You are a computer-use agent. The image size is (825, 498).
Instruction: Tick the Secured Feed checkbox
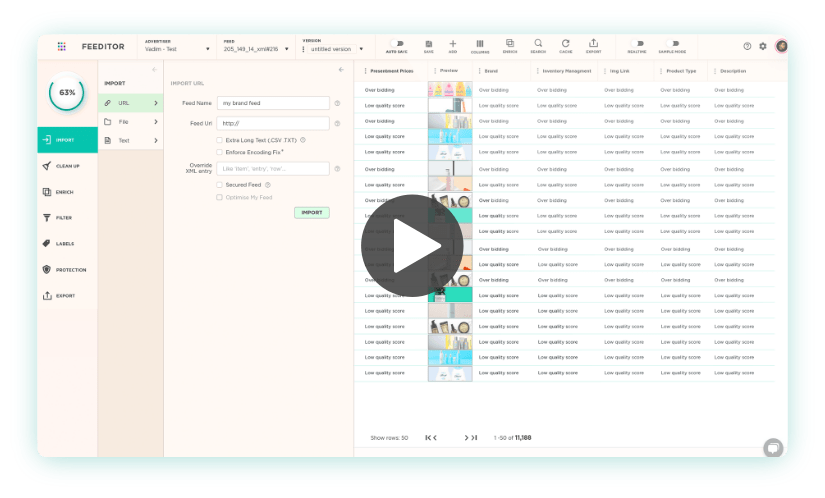[220, 185]
